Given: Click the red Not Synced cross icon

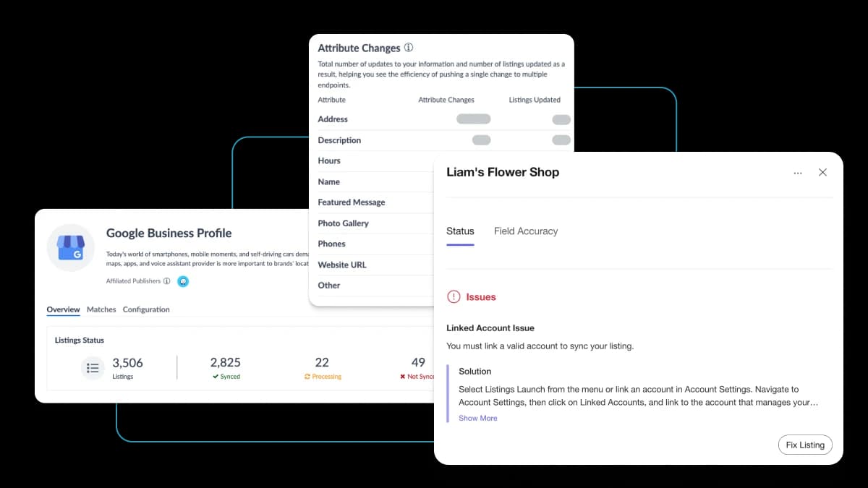Looking at the screenshot, I should (403, 377).
